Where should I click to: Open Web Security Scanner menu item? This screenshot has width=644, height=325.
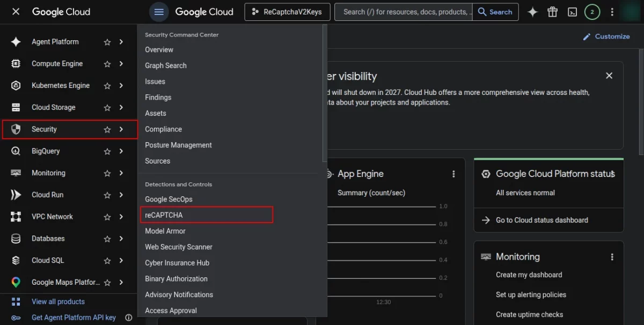click(x=179, y=247)
